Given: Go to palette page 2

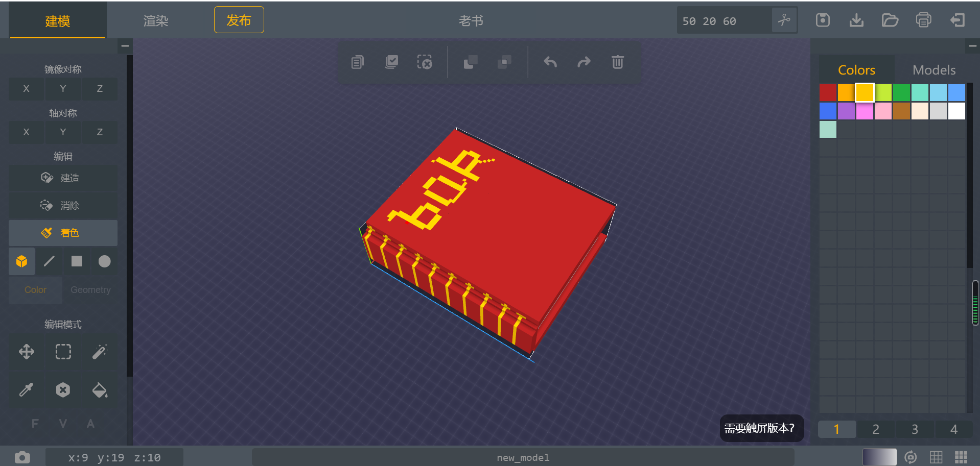Looking at the screenshot, I should click(x=876, y=429).
